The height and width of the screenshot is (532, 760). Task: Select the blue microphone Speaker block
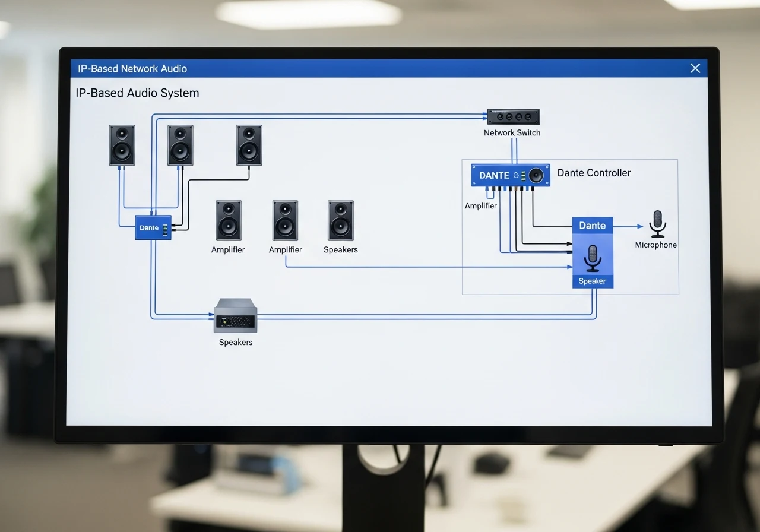tap(593, 261)
